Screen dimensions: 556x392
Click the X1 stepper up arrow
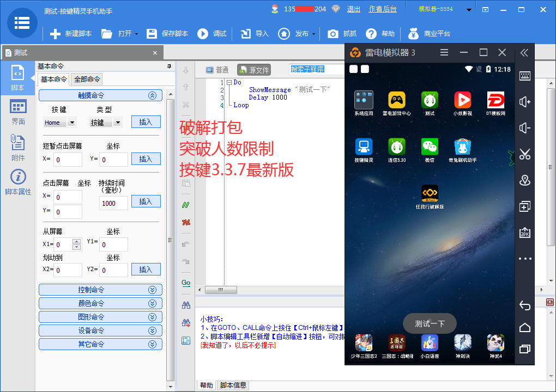tap(76, 242)
